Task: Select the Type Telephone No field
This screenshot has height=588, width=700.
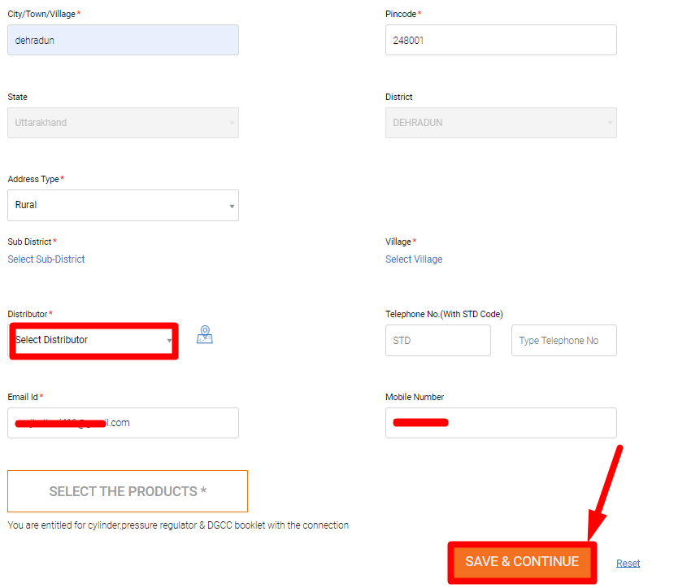Action: [x=563, y=341]
